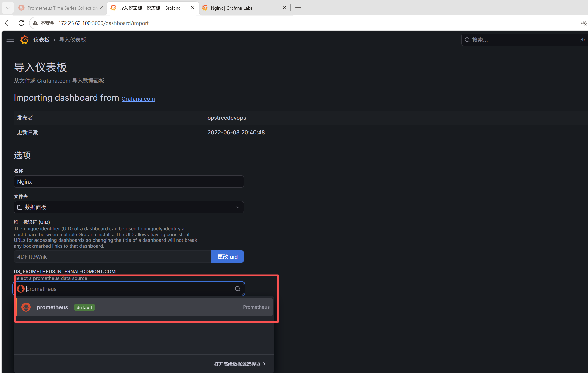Click update date 2022-06-03 20:40:48
Screen dimensions: 588x373
pyautogui.click(x=236, y=133)
